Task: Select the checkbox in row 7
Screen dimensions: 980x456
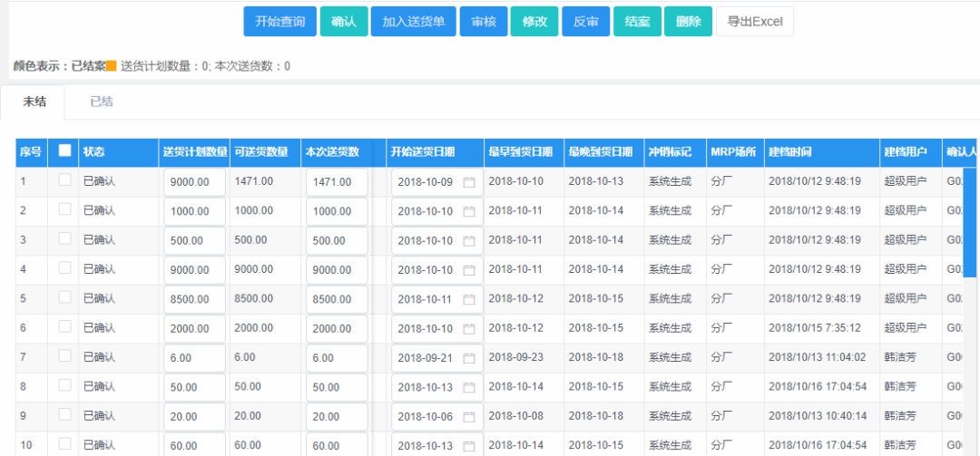Action: point(64,356)
